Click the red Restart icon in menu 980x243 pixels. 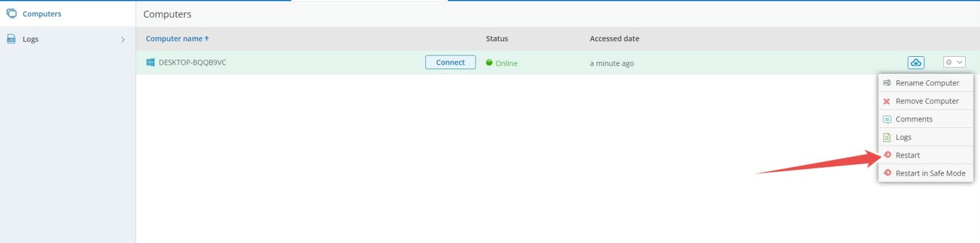887,155
